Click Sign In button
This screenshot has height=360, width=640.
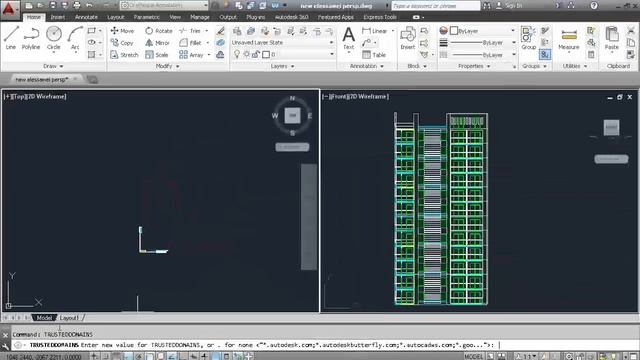pyautogui.click(x=510, y=6)
